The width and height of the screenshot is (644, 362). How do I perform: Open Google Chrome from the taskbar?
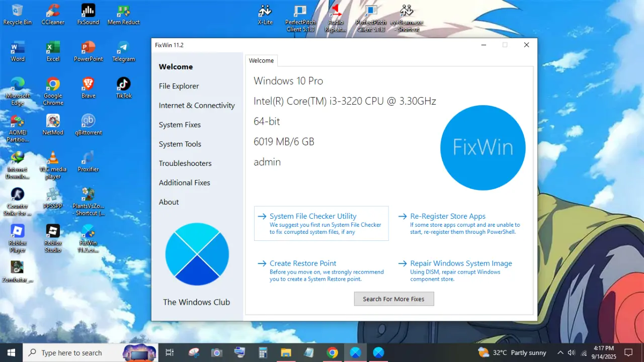(x=332, y=352)
